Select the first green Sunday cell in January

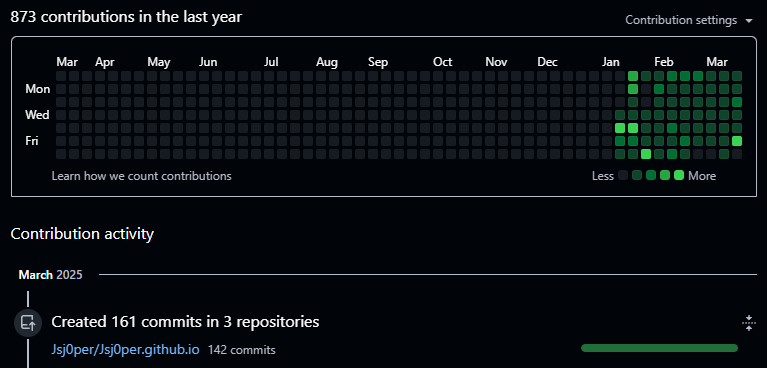[632, 76]
